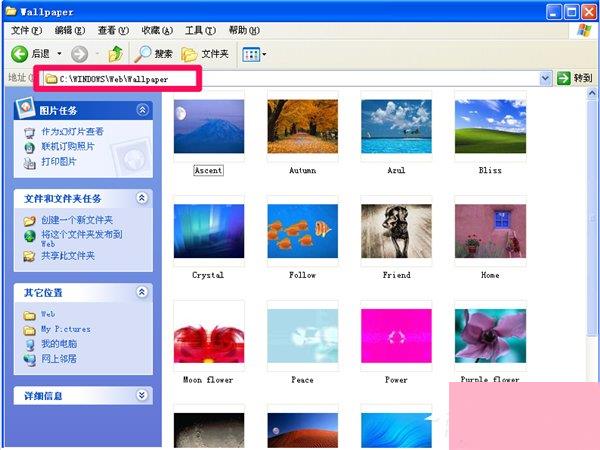Open the Back history dropdown arrow

point(59,54)
